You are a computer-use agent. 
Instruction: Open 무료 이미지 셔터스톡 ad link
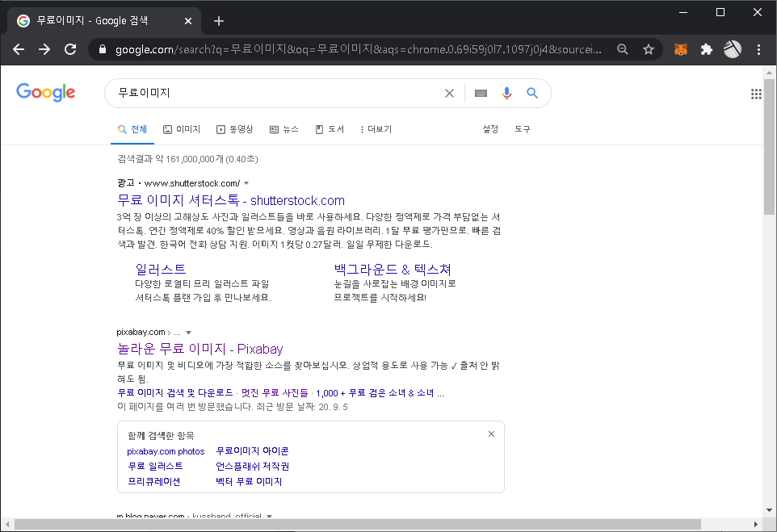coord(231,201)
